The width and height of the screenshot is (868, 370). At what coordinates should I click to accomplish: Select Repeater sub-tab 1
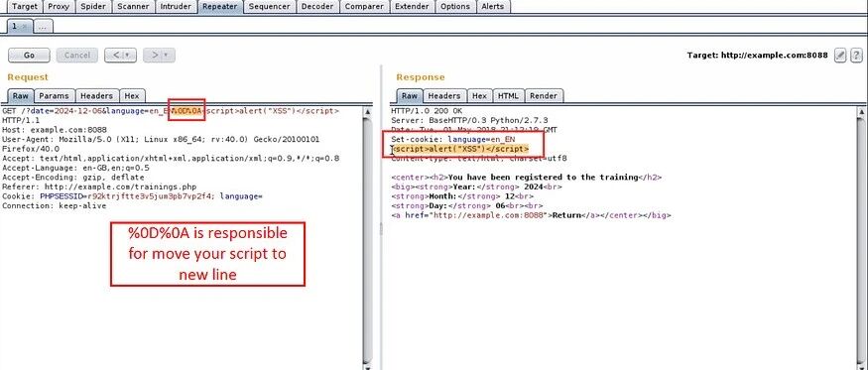[x=20, y=26]
